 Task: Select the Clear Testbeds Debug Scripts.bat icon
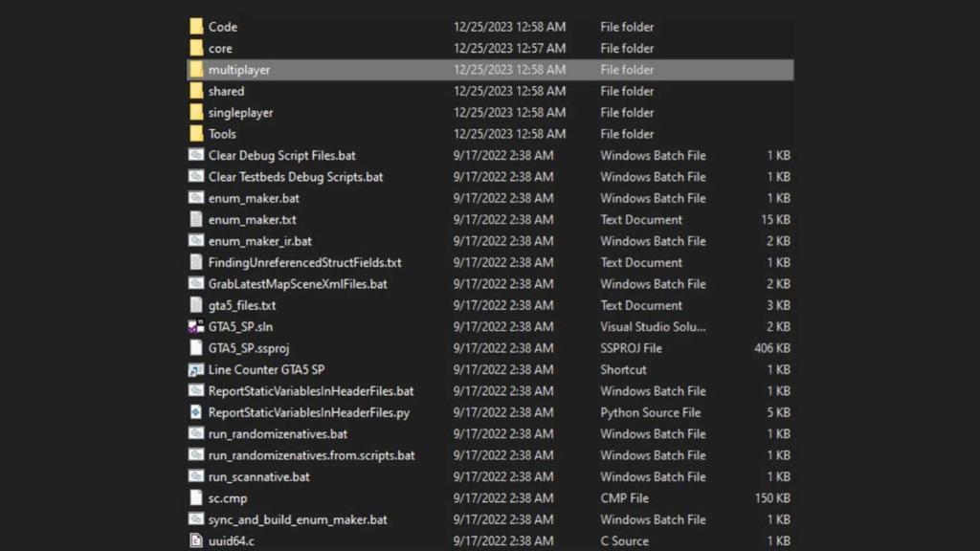[196, 176]
